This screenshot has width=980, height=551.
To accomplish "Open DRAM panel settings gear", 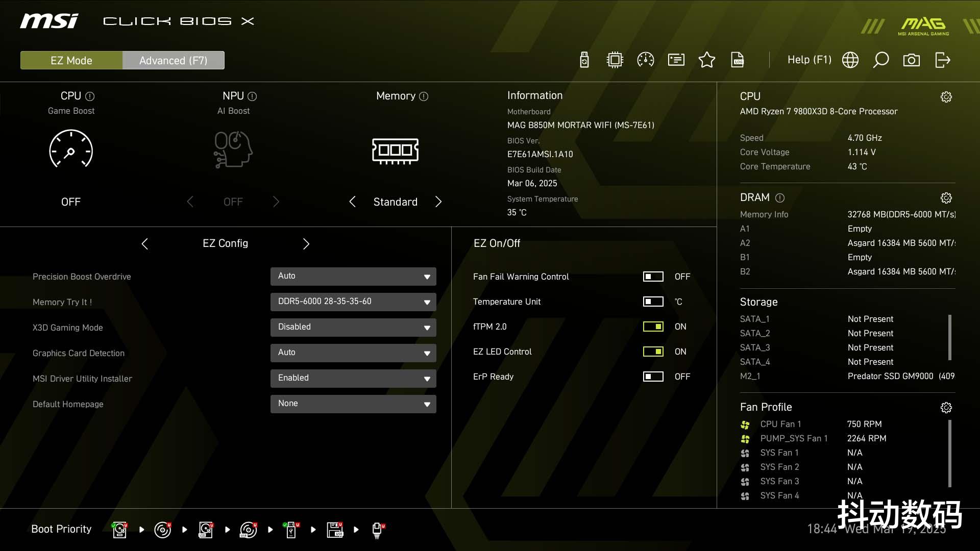I will (x=946, y=198).
